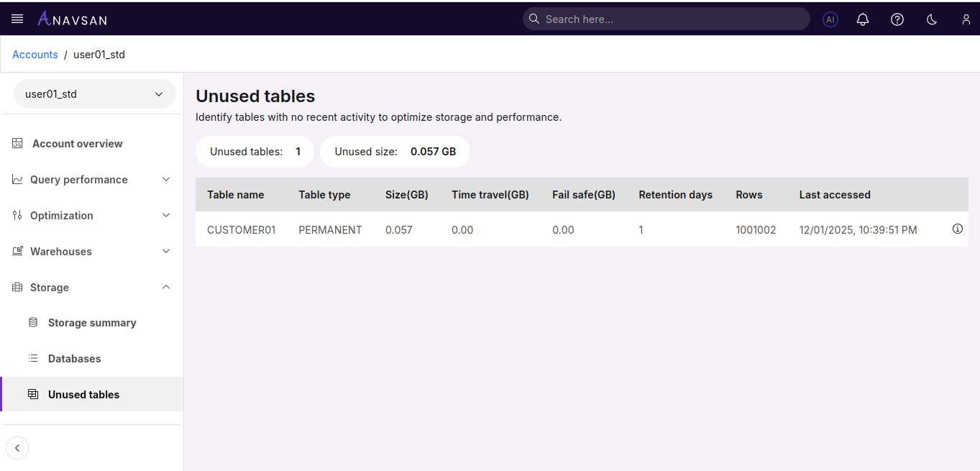Image resolution: width=980 pixels, height=471 pixels.
Task: Open the Account overview section icon
Action: coord(17,143)
